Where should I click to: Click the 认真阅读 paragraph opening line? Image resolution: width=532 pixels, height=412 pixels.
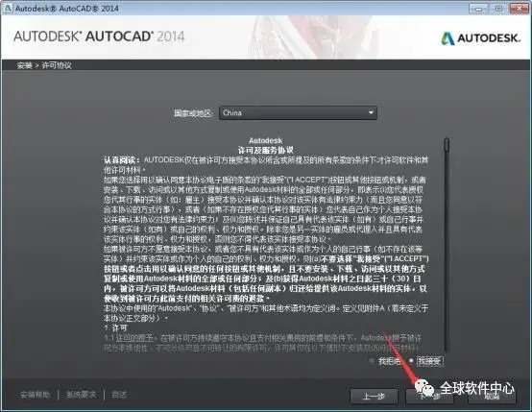(x=266, y=159)
